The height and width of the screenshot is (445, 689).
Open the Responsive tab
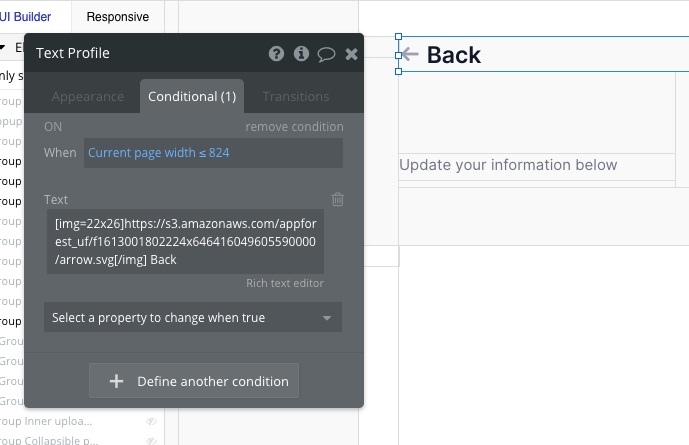(117, 16)
